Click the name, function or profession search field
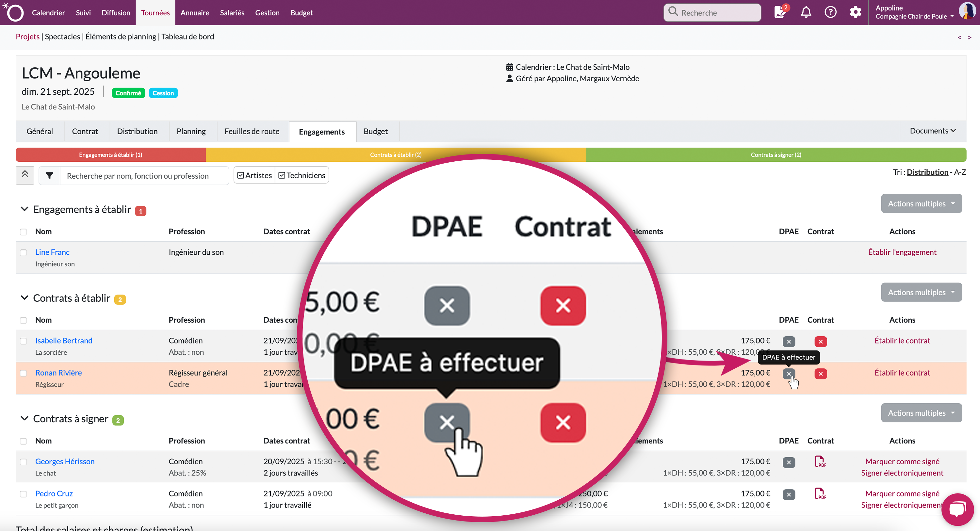 click(x=145, y=176)
